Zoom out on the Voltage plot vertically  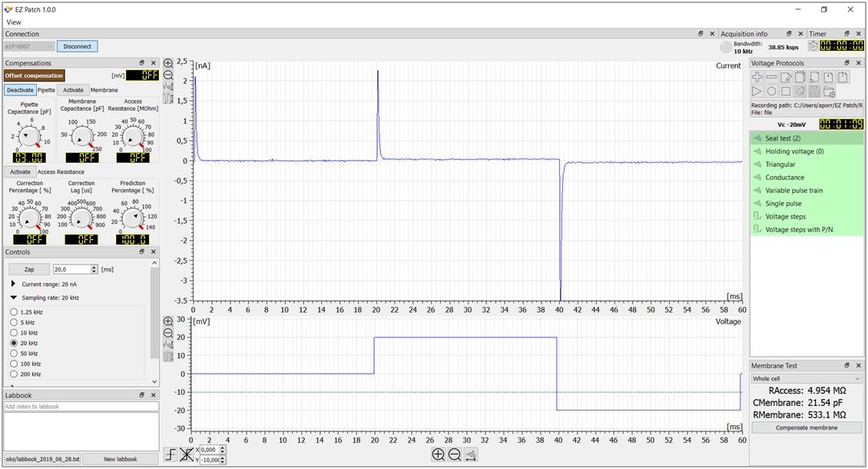(x=168, y=333)
